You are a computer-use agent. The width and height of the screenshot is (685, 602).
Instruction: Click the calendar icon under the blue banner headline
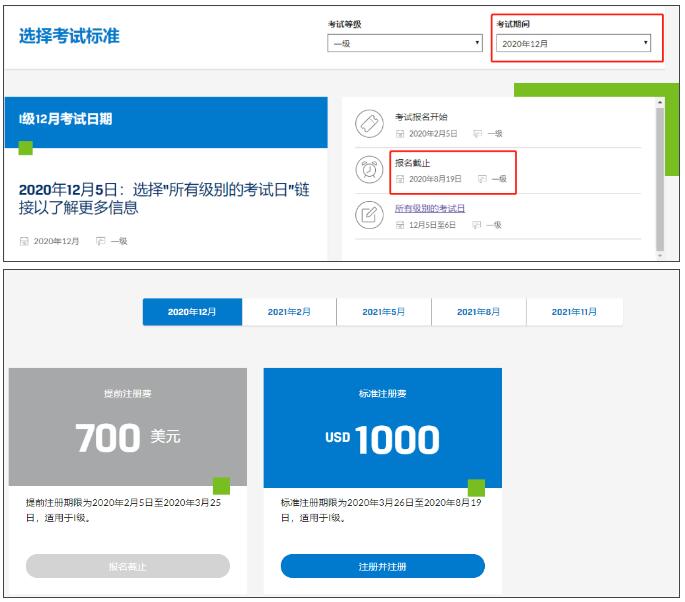tap(24, 241)
